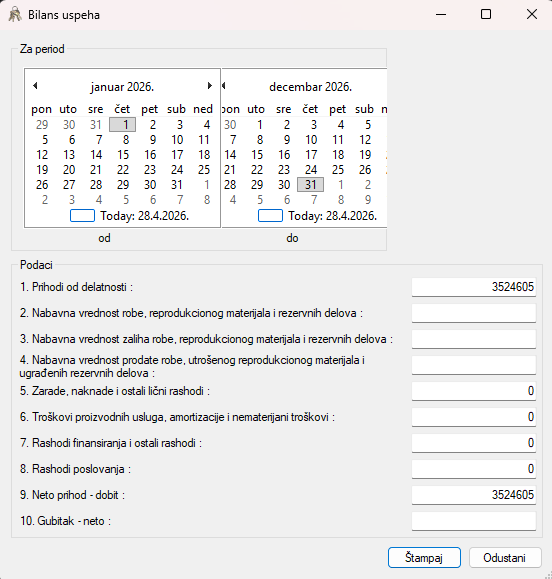Click the Rashodi finansiranja i ostali rashodi field
Viewport: 552px width, 579px height.
[474, 443]
